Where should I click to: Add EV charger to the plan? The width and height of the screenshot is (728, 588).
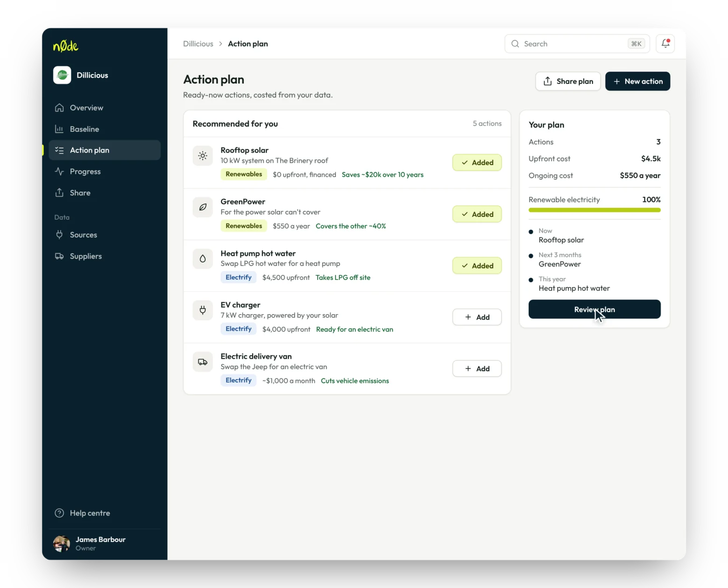point(477,317)
